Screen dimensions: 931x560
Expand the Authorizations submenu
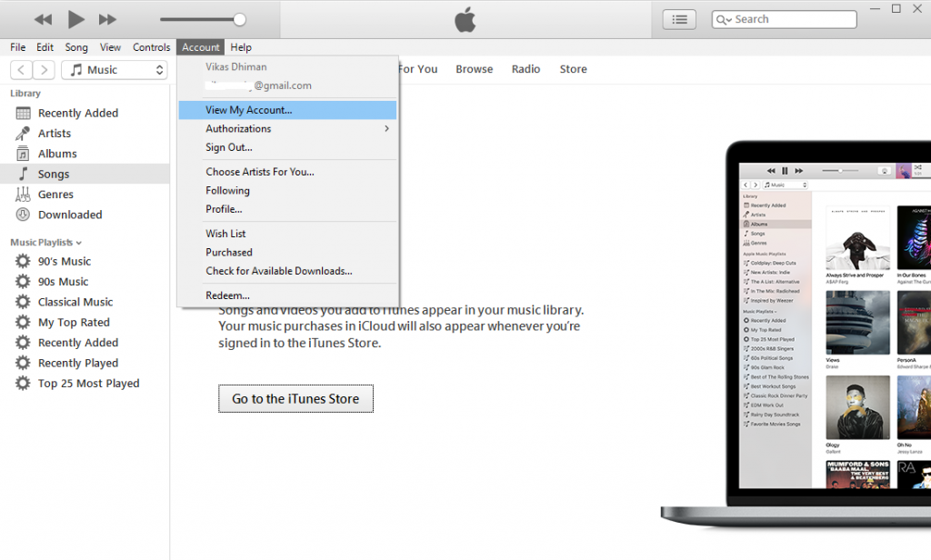pyautogui.click(x=287, y=128)
